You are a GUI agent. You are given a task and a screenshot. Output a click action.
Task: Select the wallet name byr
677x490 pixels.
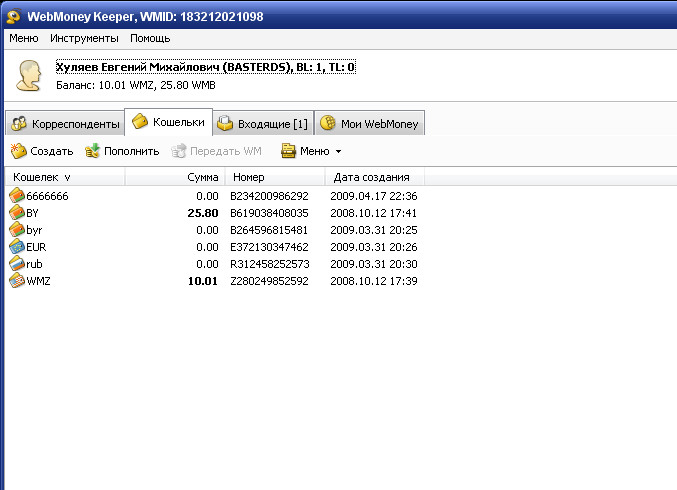coord(34,230)
